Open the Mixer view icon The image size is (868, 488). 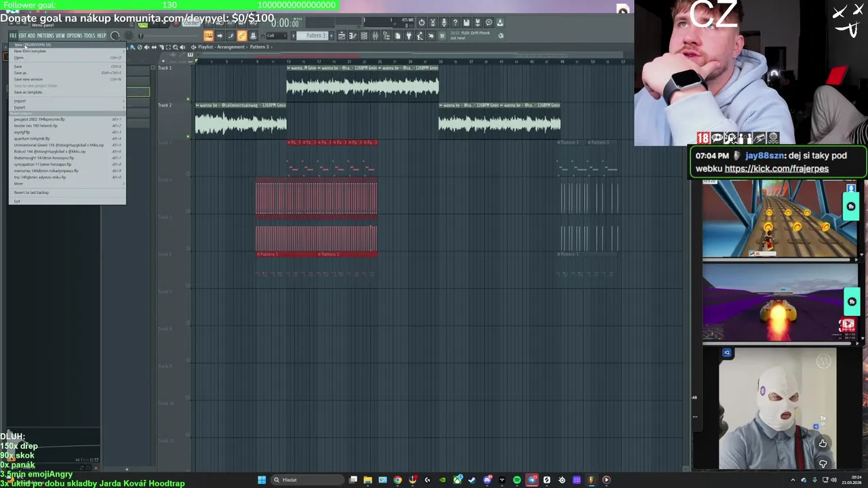pyautogui.click(x=375, y=35)
